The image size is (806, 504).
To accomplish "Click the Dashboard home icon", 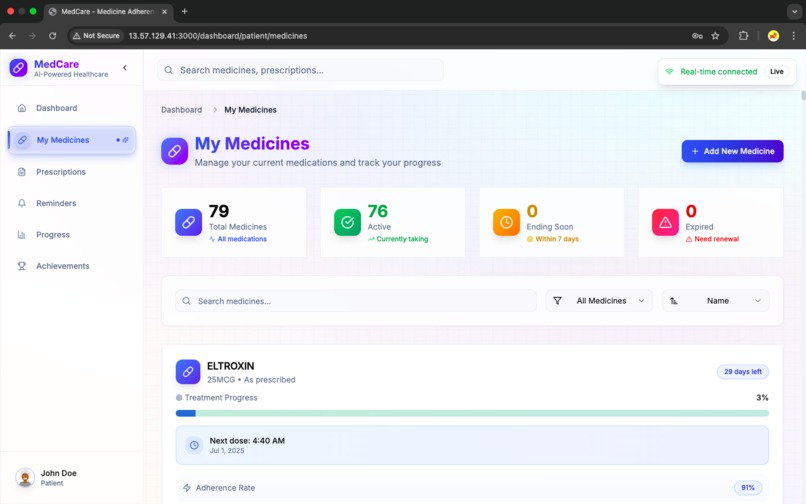I will pos(22,108).
